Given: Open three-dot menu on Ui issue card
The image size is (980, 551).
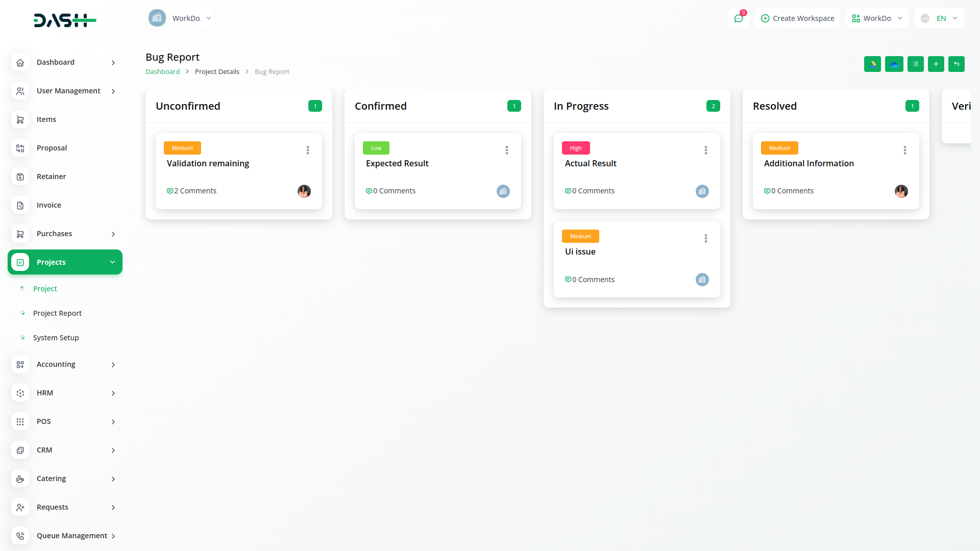Looking at the screenshot, I should (706, 238).
